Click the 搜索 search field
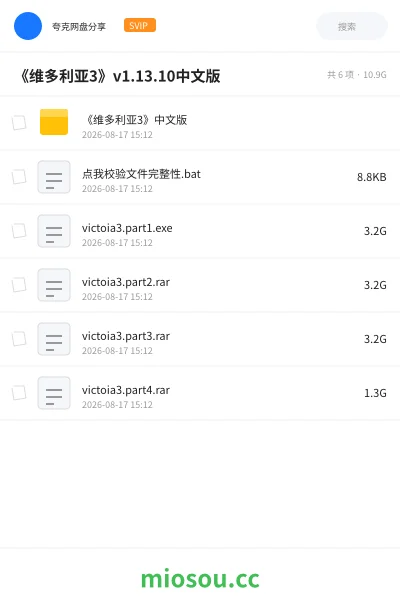This screenshot has width=400, height=600. 352,26
